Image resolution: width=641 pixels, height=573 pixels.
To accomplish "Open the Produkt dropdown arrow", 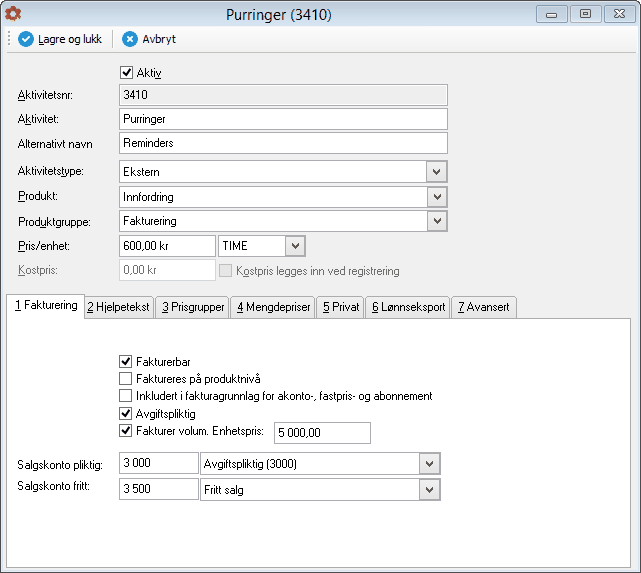I will 437,197.
